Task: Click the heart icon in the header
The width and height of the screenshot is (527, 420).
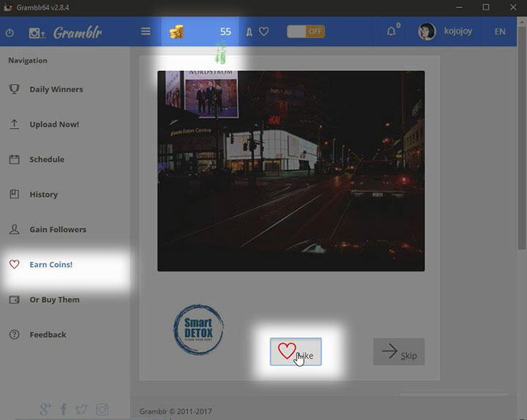Action: [263, 31]
